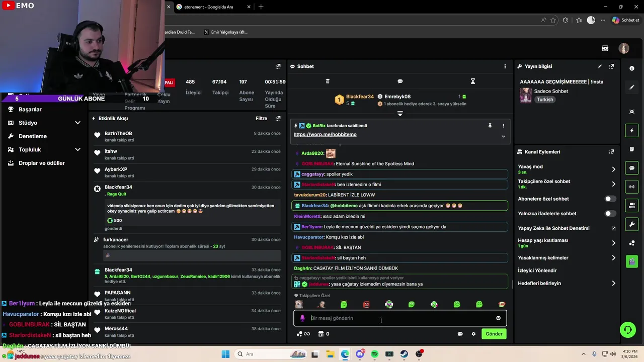Expand the Topluluk sidebar section

pyautogui.click(x=77, y=150)
